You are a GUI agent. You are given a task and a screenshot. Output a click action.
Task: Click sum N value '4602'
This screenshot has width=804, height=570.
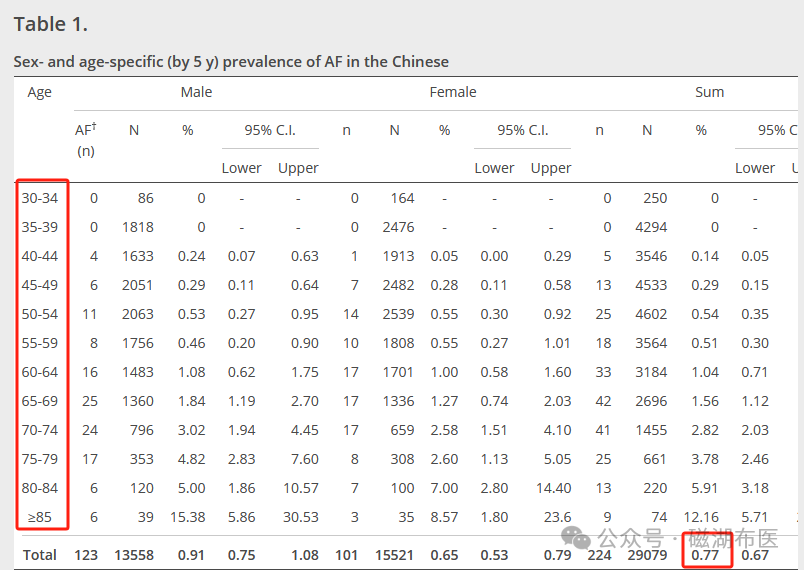651,314
